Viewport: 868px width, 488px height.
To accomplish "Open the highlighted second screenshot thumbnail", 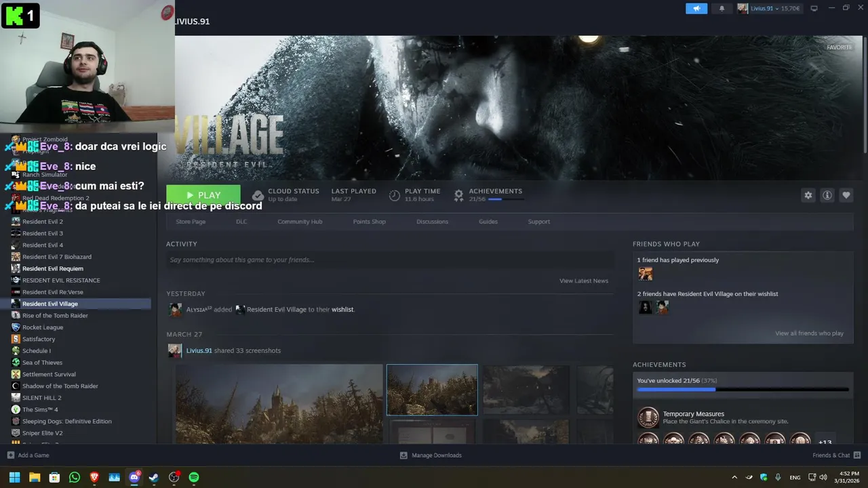I will tap(432, 390).
